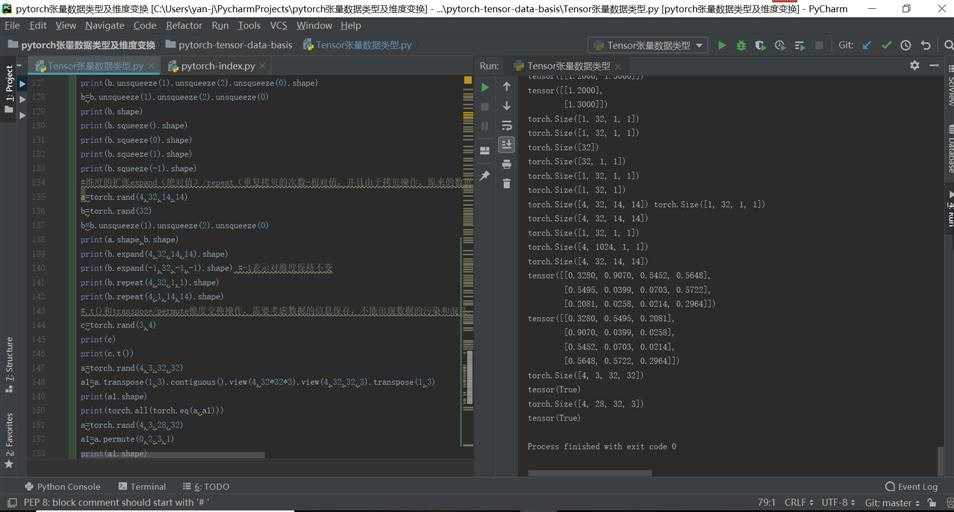Toggle soft-wrap in Run console

pyautogui.click(x=506, y=126)
